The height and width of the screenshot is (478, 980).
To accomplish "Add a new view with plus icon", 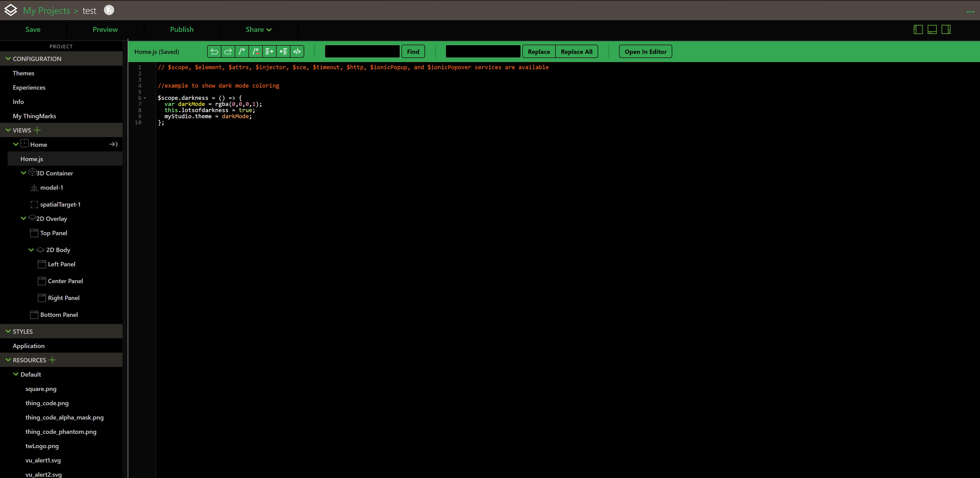I will 37,130.
